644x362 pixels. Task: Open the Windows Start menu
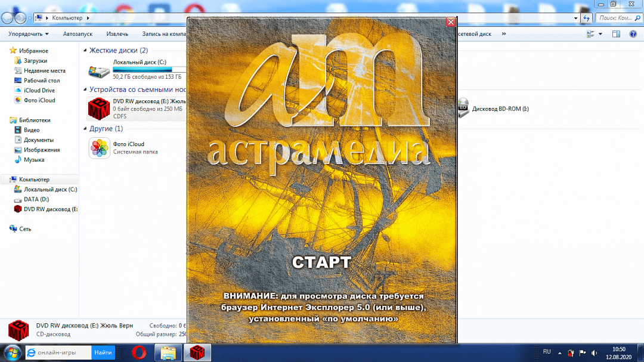coord(13,353)
